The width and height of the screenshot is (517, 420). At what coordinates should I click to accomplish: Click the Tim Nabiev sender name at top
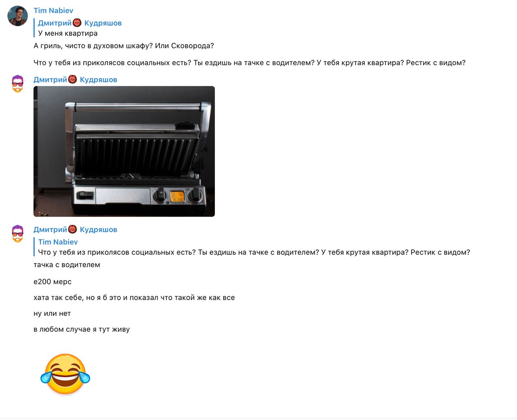(53, 10)
